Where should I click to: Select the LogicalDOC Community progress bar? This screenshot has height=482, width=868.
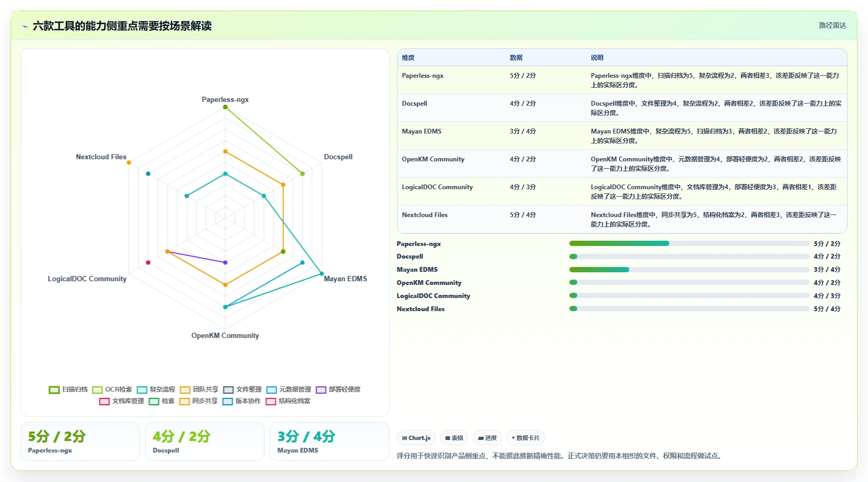(689, 296)
